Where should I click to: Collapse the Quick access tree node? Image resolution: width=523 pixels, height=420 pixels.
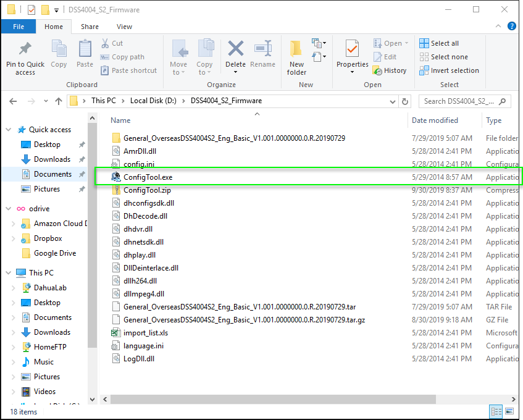[9, 130]
